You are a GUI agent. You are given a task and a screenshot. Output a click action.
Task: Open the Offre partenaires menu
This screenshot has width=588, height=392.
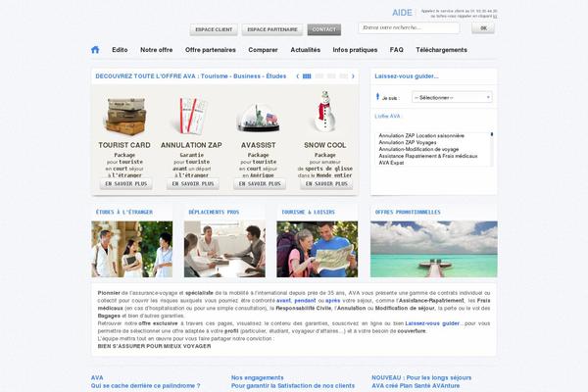coord(211,50)
